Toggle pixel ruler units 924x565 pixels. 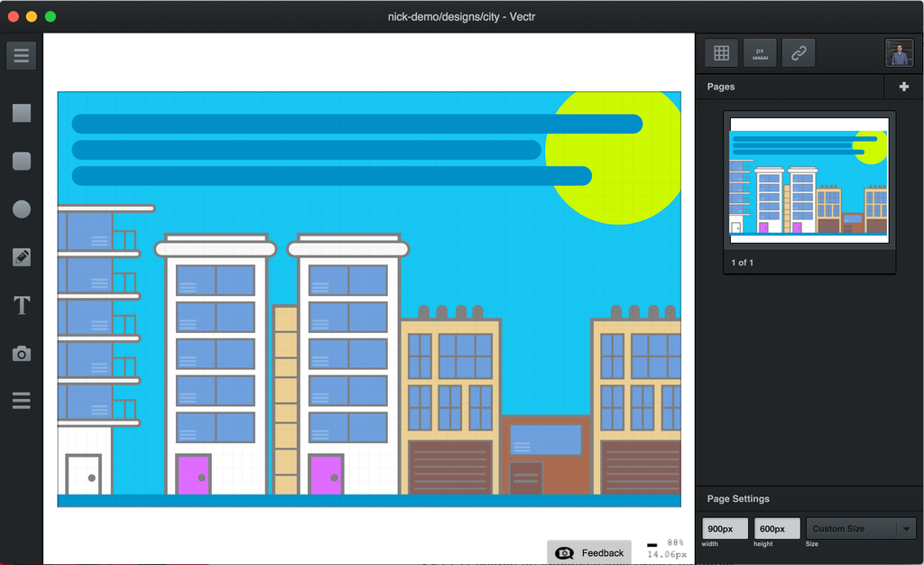click(759, 51)
